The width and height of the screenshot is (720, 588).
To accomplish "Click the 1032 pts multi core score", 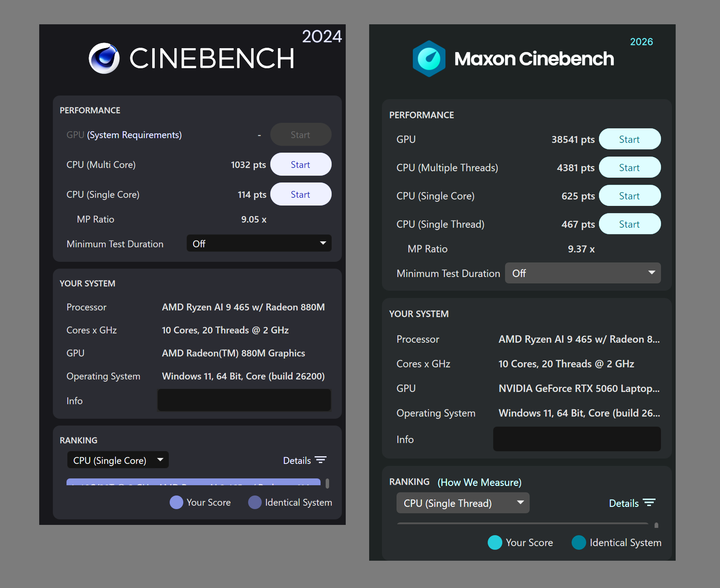I will point(248,165).
